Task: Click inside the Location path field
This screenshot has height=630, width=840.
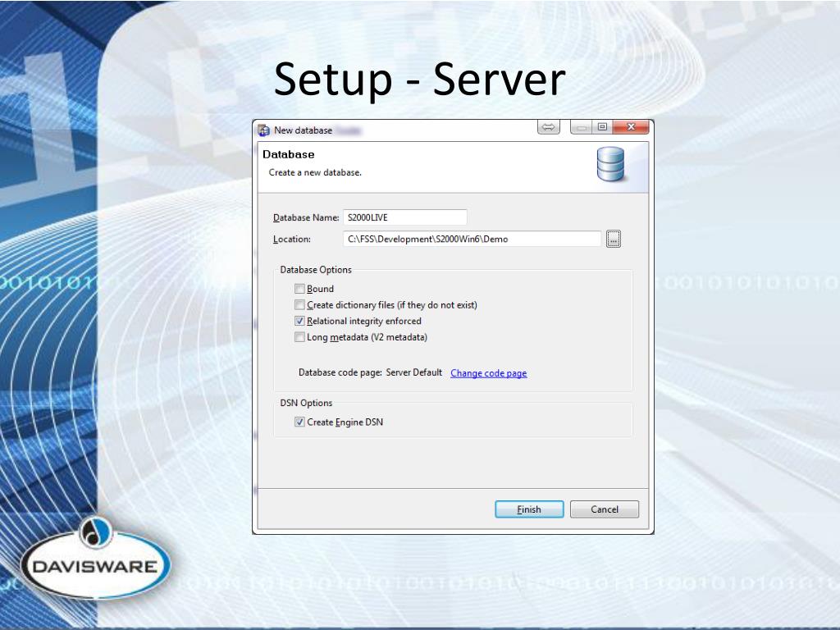Action: click(472, 239)
